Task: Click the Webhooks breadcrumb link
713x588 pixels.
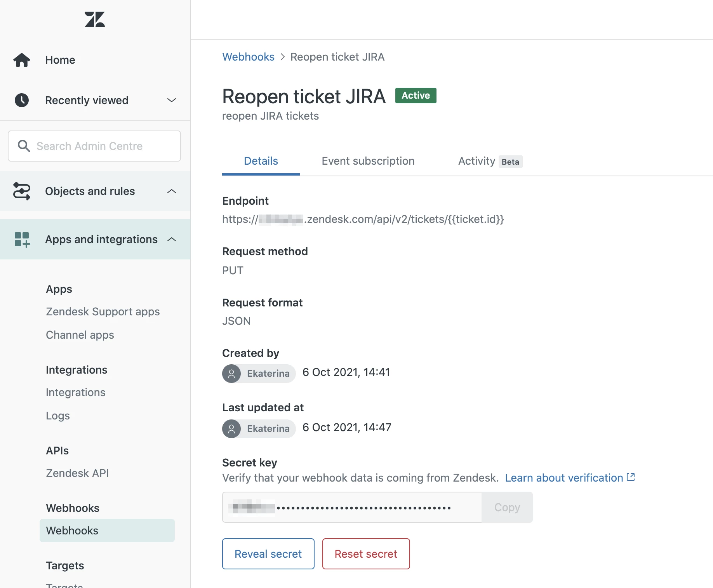Action: pos(248,57)
